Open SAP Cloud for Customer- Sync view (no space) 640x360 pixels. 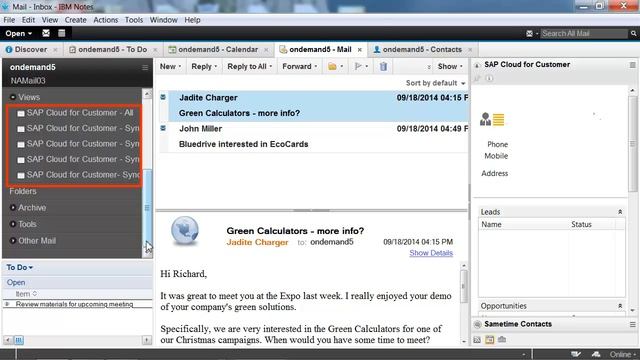78,175
